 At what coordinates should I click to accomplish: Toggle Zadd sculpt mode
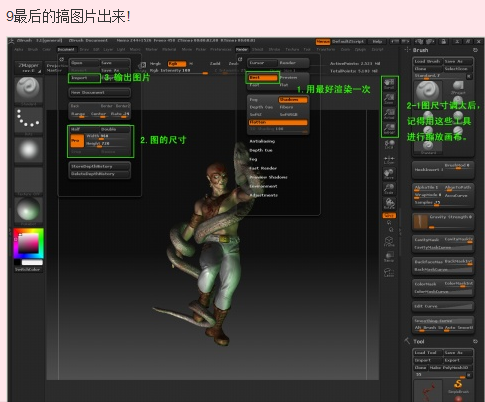click(215, 63)
